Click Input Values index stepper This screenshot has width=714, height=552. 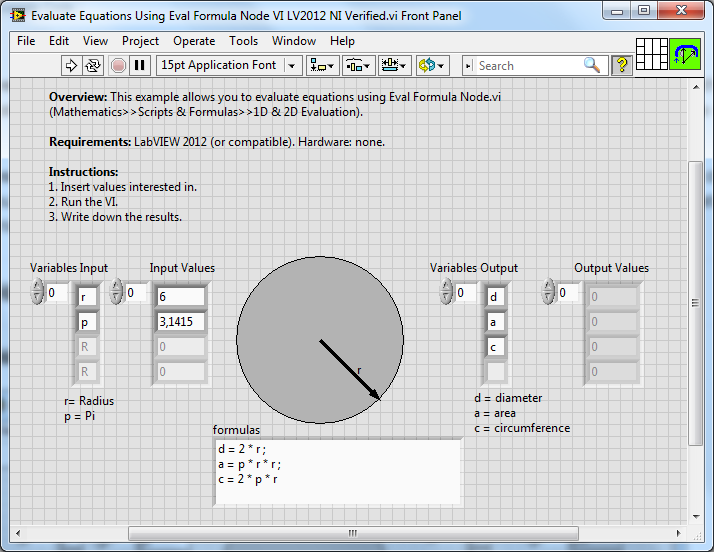coord(116,291)
